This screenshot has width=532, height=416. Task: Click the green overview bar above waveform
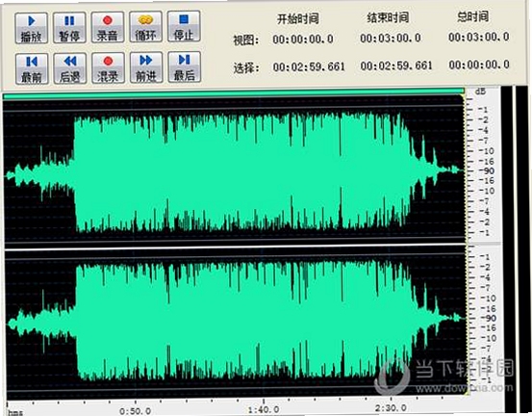[234, 93]
